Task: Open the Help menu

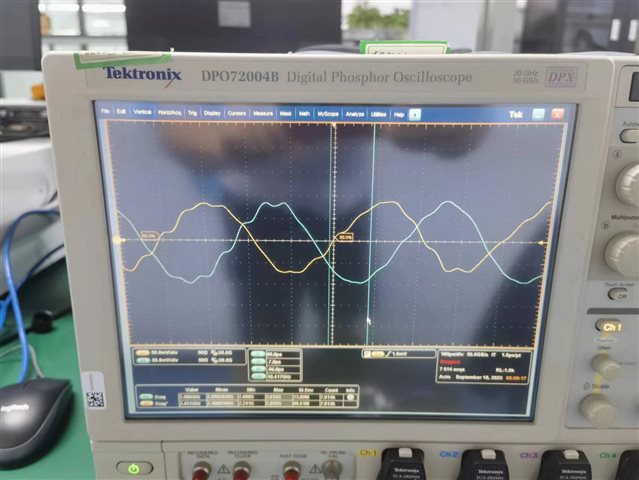Action: [399, 115]
